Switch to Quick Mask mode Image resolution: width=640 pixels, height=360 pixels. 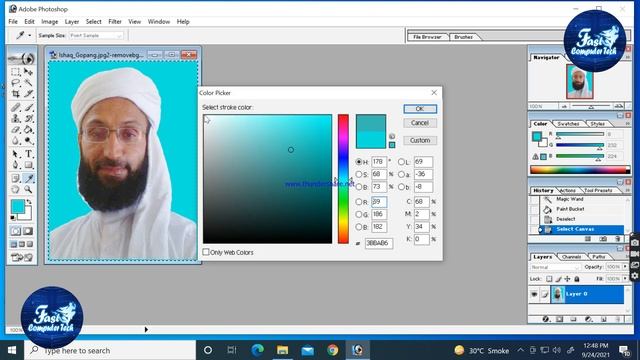(x=28, y=231)
